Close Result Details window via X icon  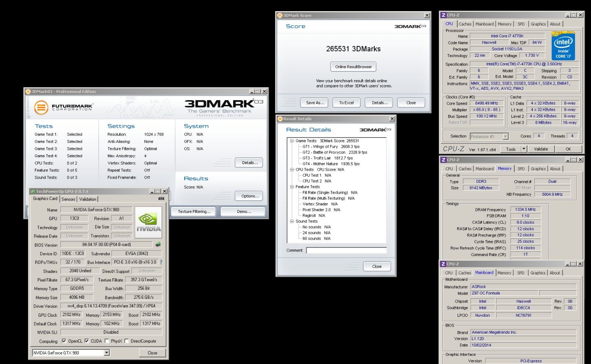pyautogui.click(x=392, y=119)
